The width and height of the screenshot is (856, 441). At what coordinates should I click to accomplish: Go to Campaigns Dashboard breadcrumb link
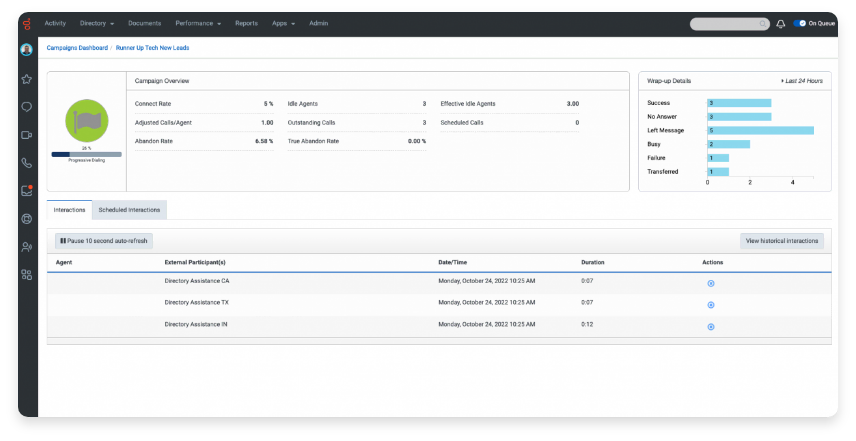click(x=77, y=48)
